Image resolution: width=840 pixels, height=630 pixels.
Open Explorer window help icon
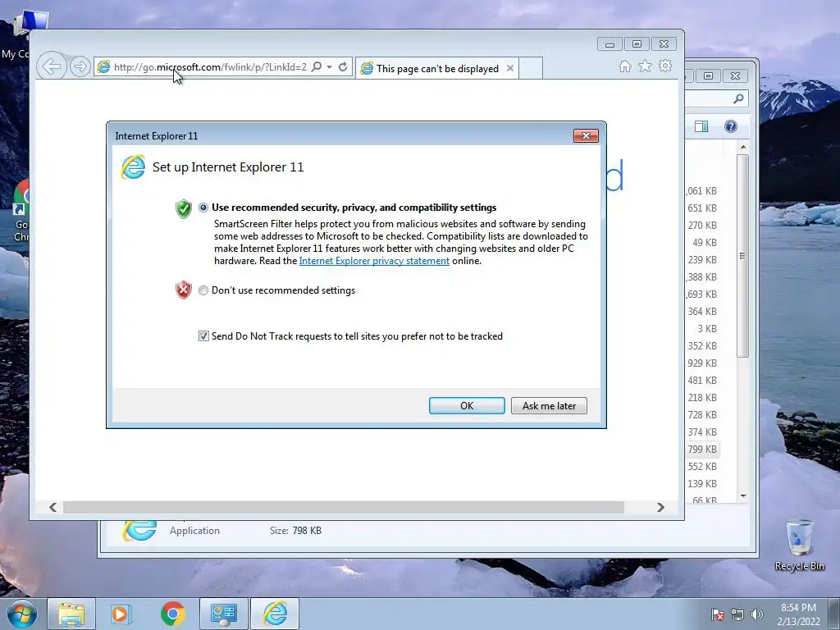tap(731, 126)
